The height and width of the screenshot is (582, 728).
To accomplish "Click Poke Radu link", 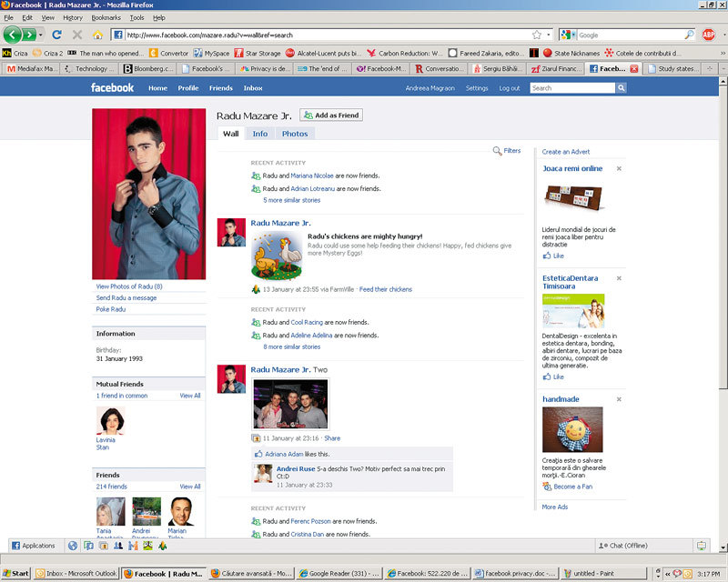I will click(110, 309).
